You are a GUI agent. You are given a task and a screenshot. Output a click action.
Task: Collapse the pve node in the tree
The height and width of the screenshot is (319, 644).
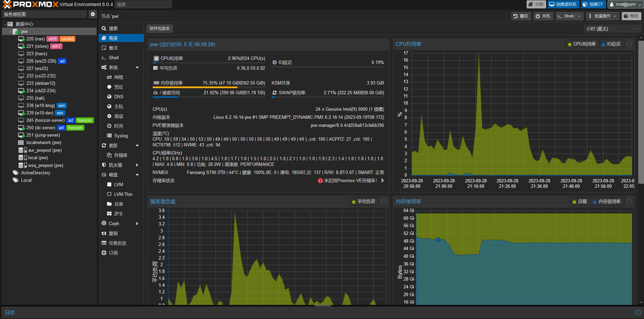tap(10, 32)
